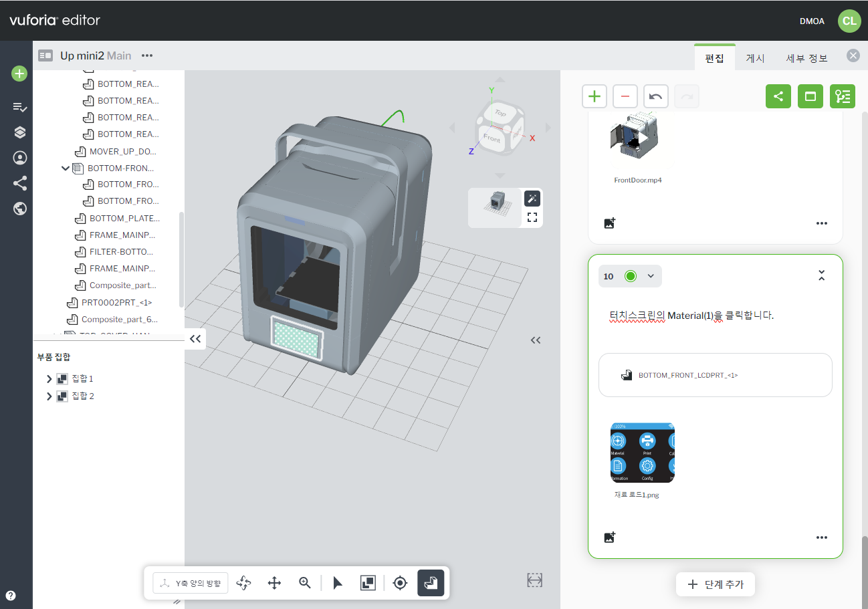Click the green add step plus button
Viewport: 868px width, 609px height.
594,96
